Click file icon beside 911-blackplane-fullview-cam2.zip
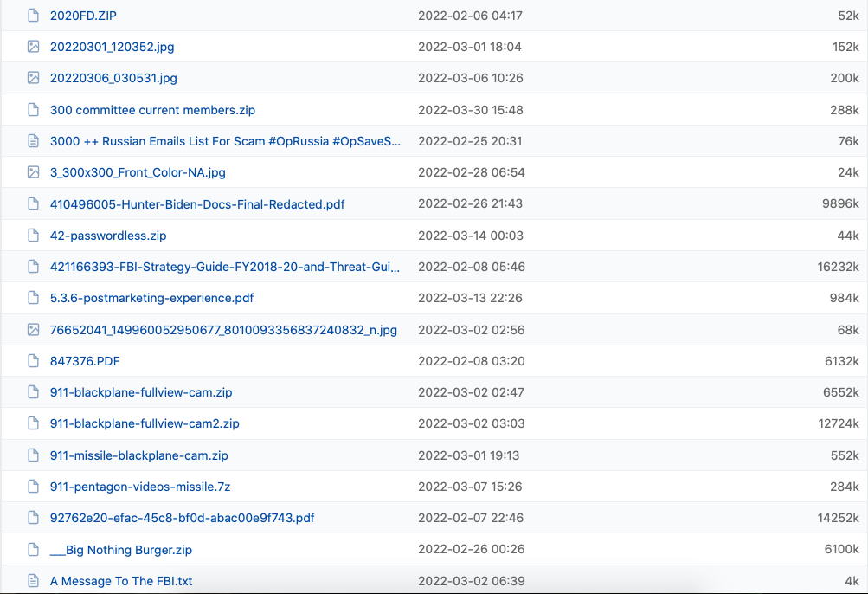Viewport: 868px width, 594px height. [33, 423]
